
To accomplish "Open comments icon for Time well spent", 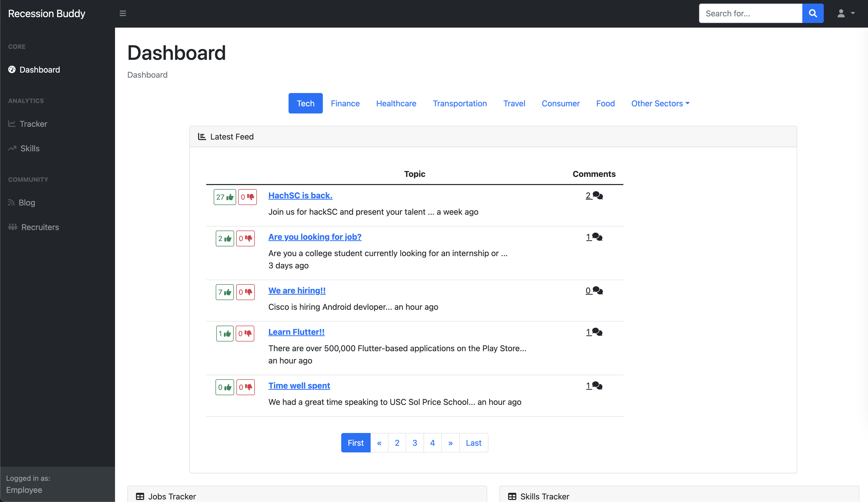I will [x=597, y=386].
